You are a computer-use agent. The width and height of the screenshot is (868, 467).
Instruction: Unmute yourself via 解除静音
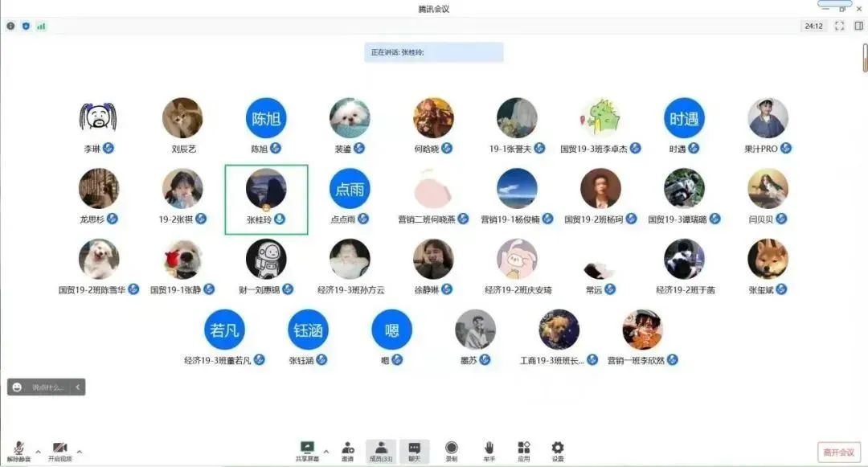pos(19,448)
